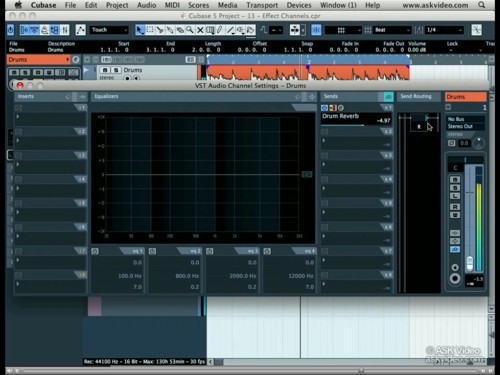
Task: Enable the eq 1 band power button
Action: point(95,251)
